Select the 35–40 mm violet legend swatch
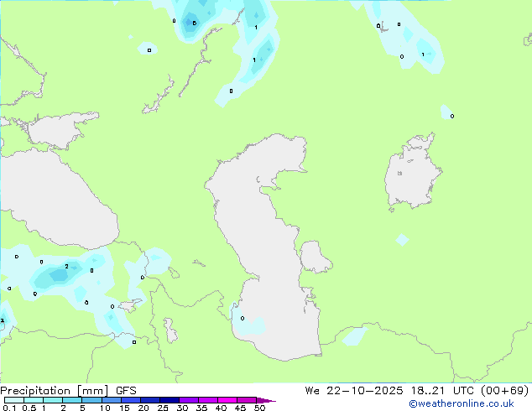 pyautogui.click(x=208, y=400)
